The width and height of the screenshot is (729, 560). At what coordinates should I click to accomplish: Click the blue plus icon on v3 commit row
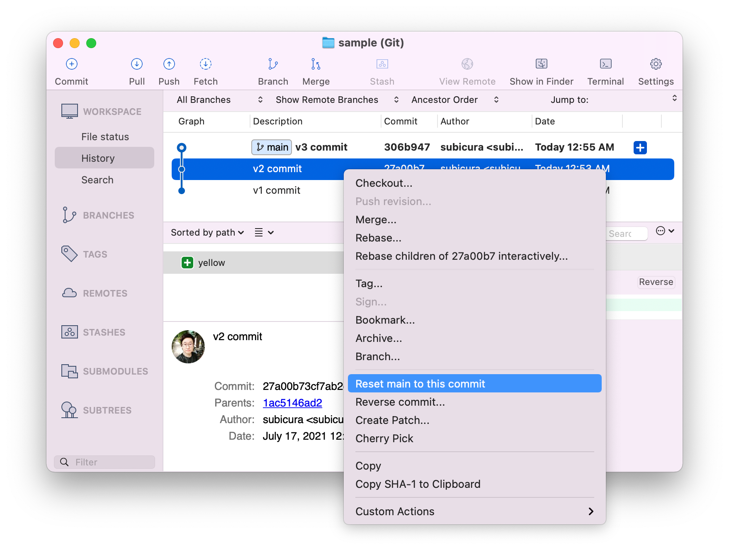pos(640,147)
